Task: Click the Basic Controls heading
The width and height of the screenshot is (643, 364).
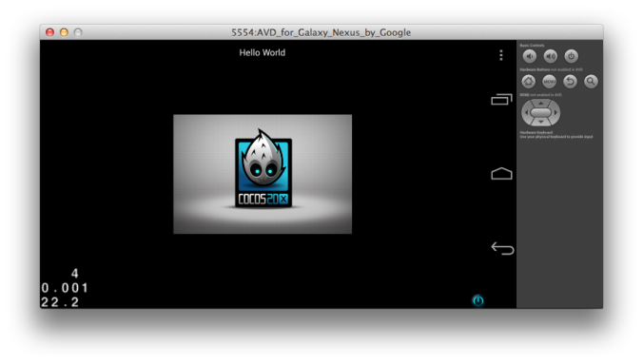Action: (532, 45)
